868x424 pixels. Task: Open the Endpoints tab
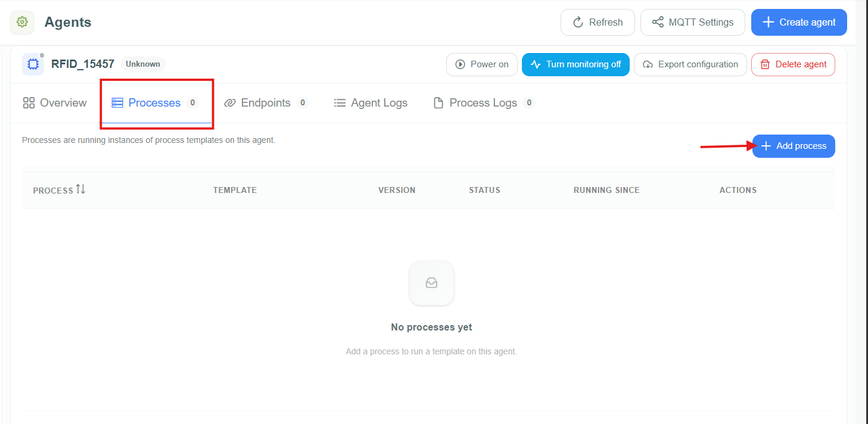tap(266, 103)
